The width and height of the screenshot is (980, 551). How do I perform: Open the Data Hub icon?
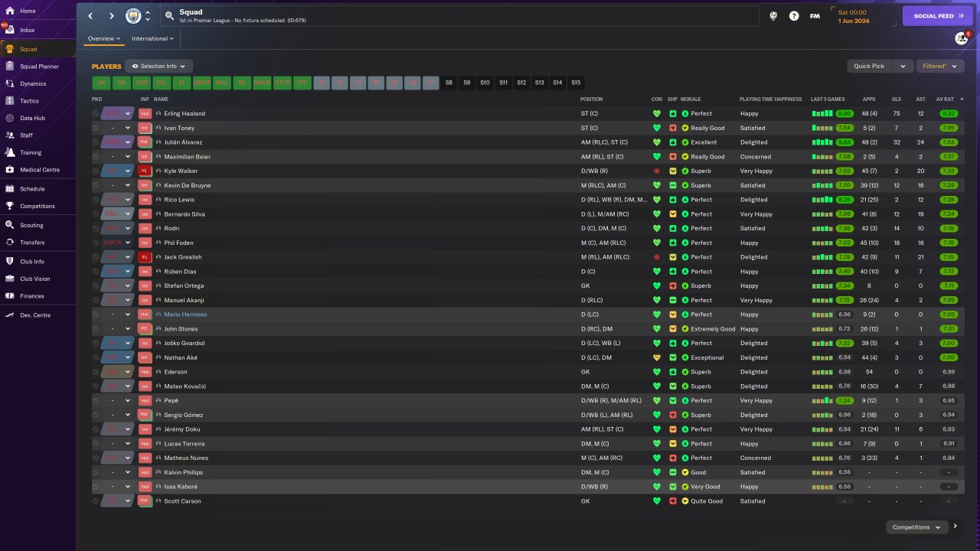coord(9,118)
